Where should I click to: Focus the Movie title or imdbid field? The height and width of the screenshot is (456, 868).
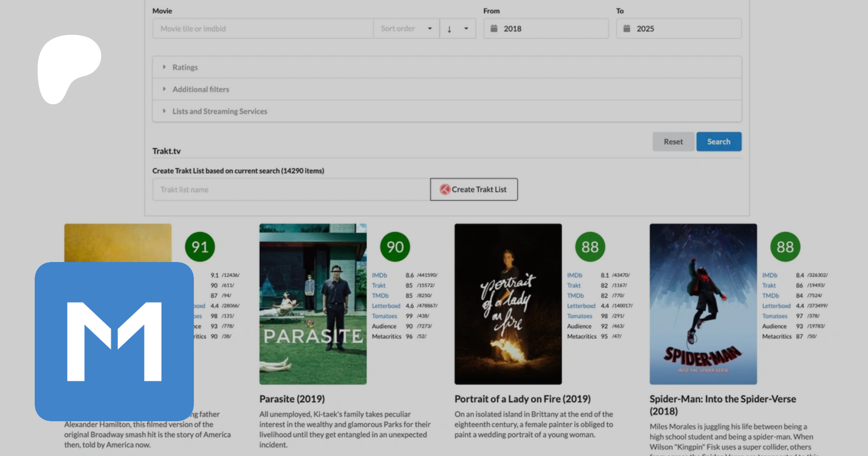(x=263, y=29)
